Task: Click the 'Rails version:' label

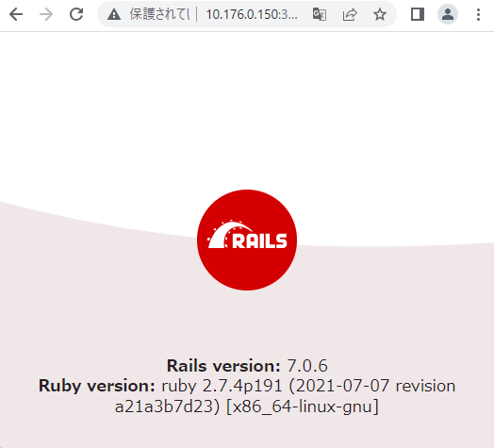Action: coord(223,366)
